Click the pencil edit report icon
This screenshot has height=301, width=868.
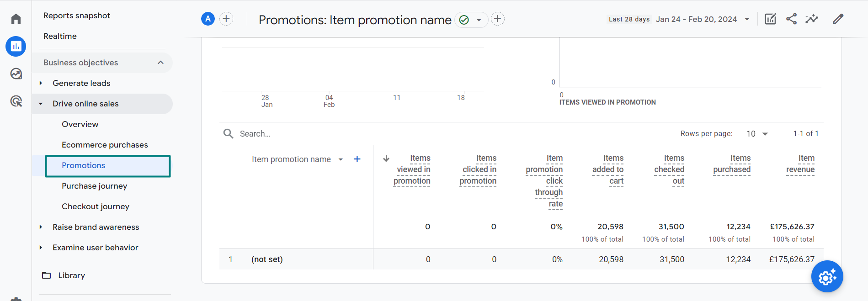838,19
